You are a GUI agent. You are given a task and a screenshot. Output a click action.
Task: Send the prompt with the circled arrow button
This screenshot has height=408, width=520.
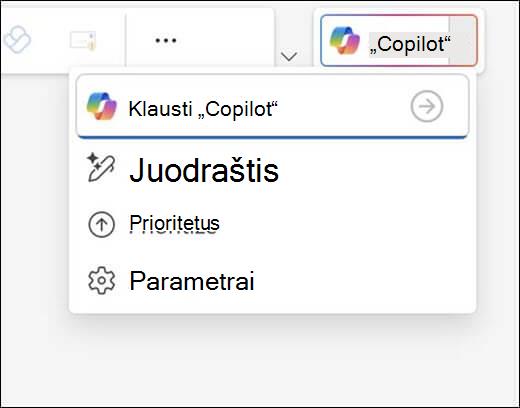coord(427,106)
